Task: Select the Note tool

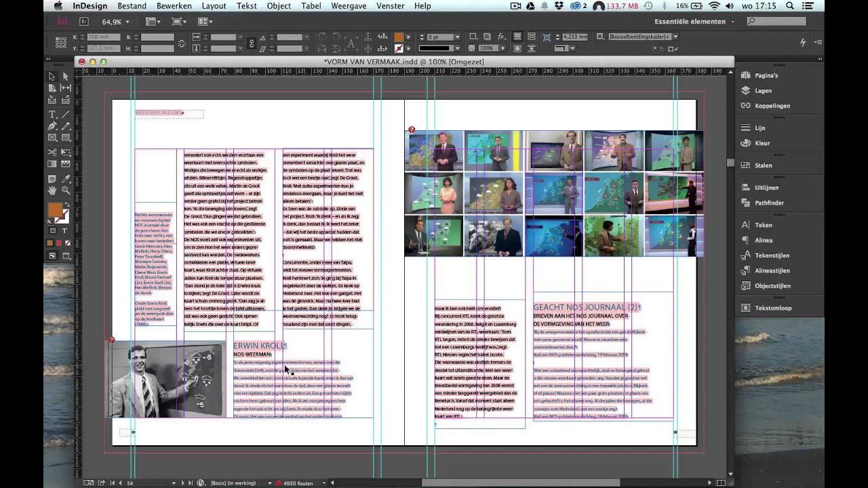Action: (x=52, y=179)
